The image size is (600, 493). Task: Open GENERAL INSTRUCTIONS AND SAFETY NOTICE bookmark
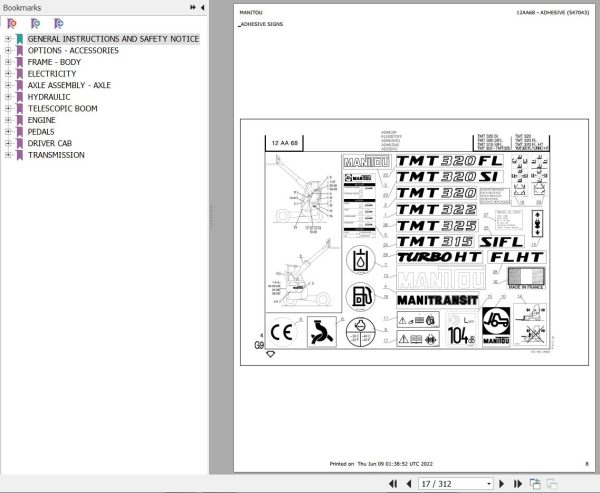(x=113, y=39)
